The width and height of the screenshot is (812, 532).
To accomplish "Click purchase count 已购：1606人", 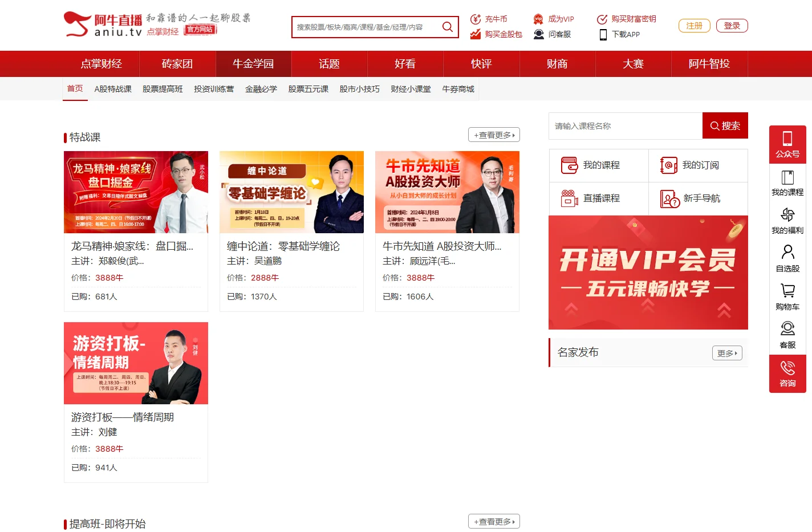I will tap(408, 297).
